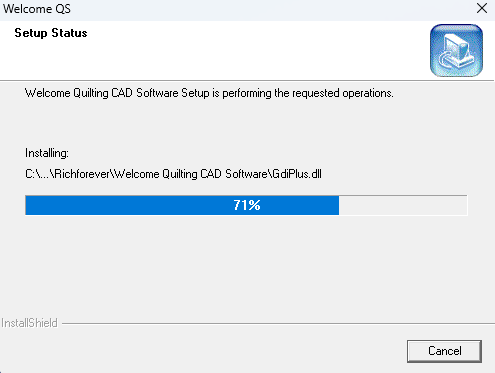Click the Setup Status heading

51,33
